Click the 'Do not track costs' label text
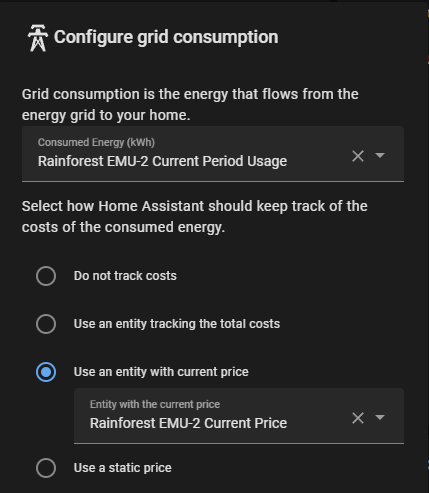Screen dimensions: 429x493 click(125, 276)
